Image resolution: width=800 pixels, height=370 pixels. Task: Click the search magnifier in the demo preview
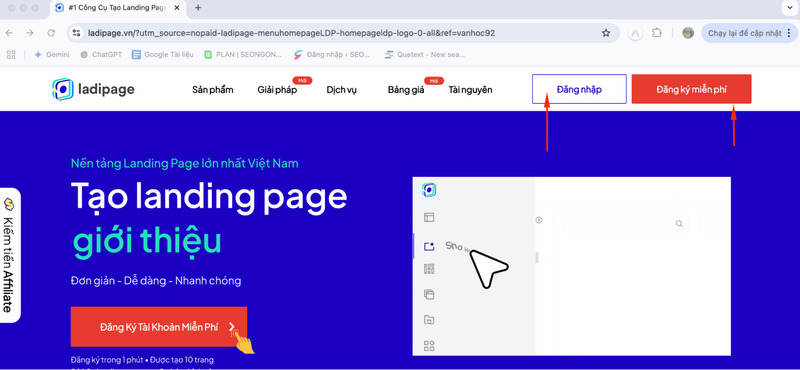coord(679,224)
